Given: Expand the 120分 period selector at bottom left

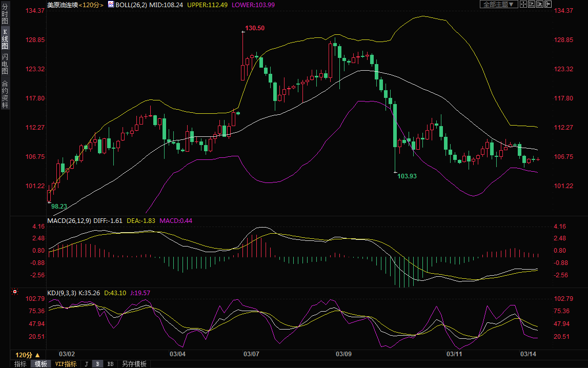Looking at the screenshot, I should tap(27, 355).
